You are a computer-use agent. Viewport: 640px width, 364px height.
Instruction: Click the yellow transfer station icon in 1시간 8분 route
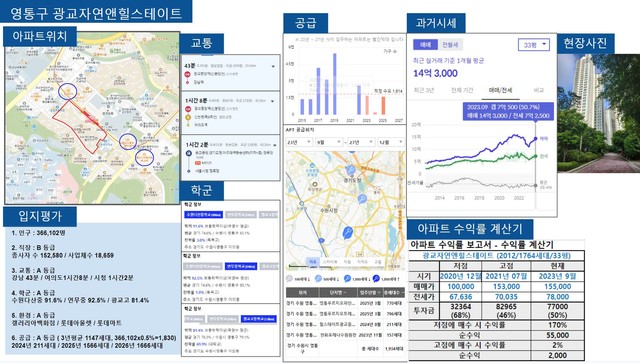coord(188,117)
